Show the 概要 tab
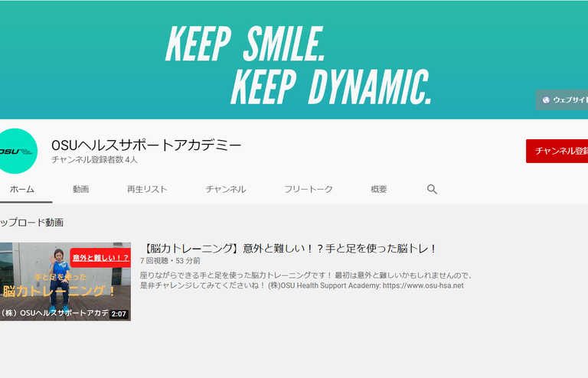This screenshot has width=588, height=378. click(x=378, y=189)
